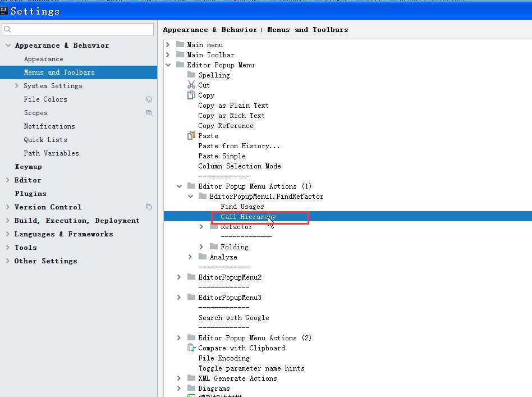The height and width of the screenshot is (397, 532).
Task: Click the Main Toolbar folder icon
Action: point(180,54)
